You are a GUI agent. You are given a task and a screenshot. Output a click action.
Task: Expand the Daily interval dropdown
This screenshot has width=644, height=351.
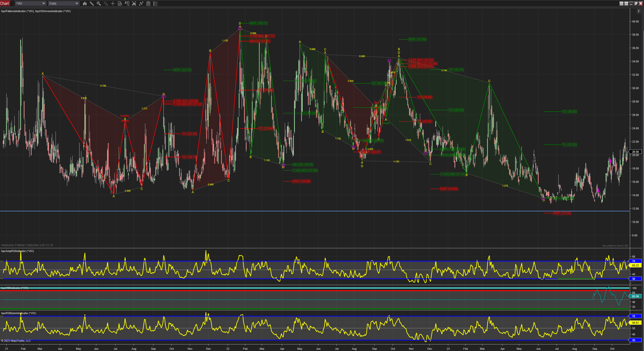pyautogui.click(x=77, y=4)
